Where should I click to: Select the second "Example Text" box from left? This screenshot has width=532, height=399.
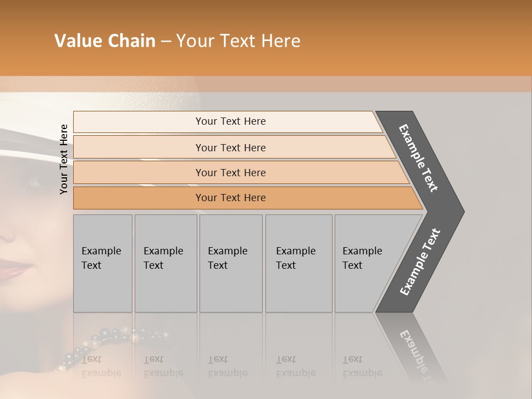[165, 263]
